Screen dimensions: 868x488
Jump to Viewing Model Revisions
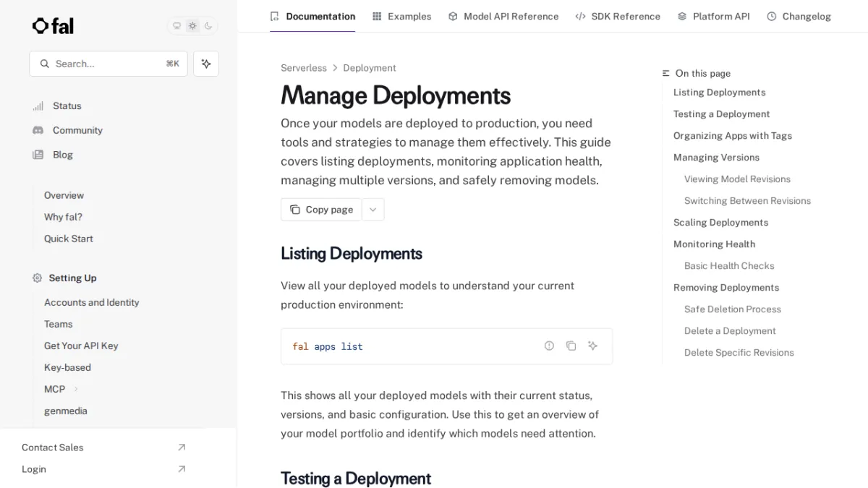tap(737, 179)
